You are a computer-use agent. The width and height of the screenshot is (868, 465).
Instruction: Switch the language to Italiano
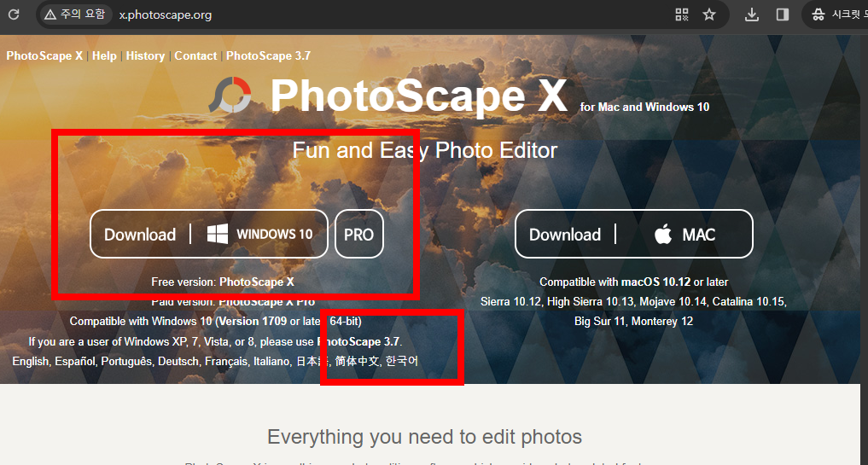pyautogui.click(x=271, y=362)
